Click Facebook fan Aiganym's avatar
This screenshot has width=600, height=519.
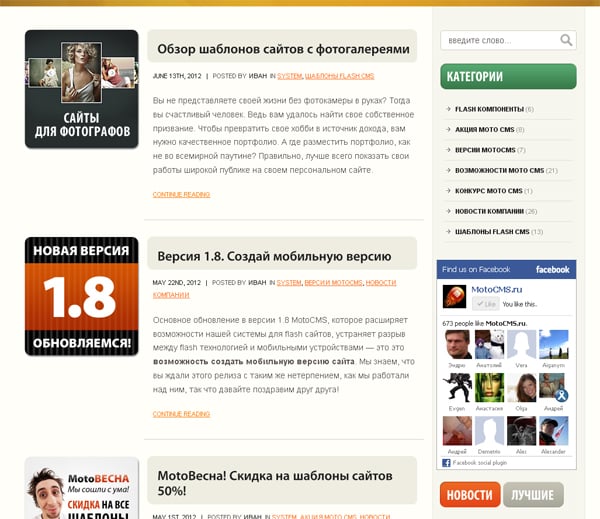(x=554, y=345)
